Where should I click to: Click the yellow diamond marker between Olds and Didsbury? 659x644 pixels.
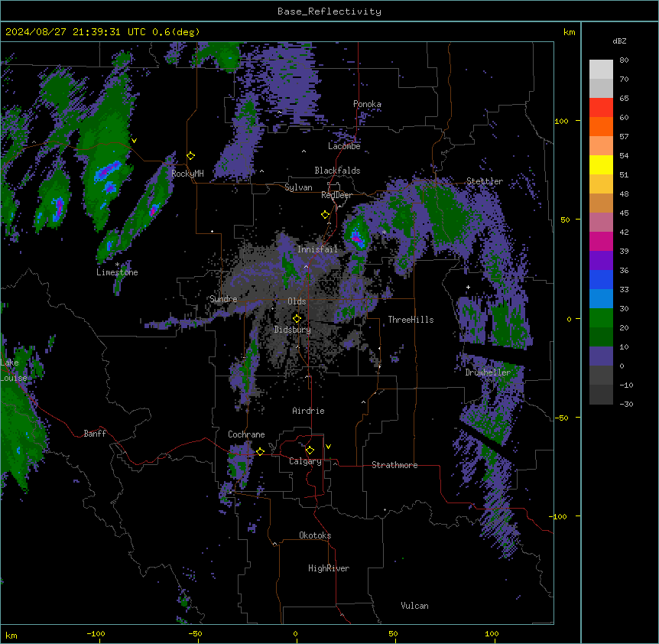[x=297, y=319]
